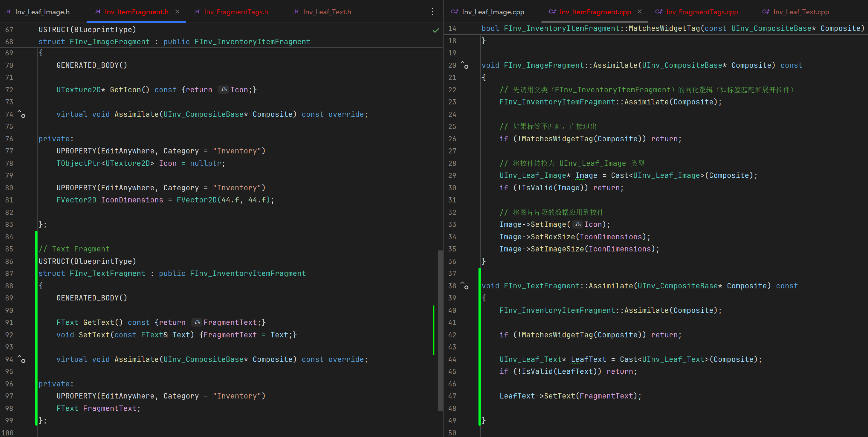Click the gutter marker beside TextFragment::Assimilate line 38
The image size is (868, 437).
coord(465,286)
